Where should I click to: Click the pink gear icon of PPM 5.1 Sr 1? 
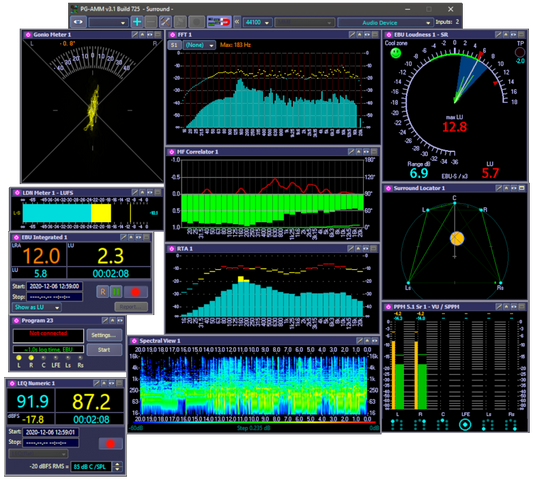[x=389, y=307]
